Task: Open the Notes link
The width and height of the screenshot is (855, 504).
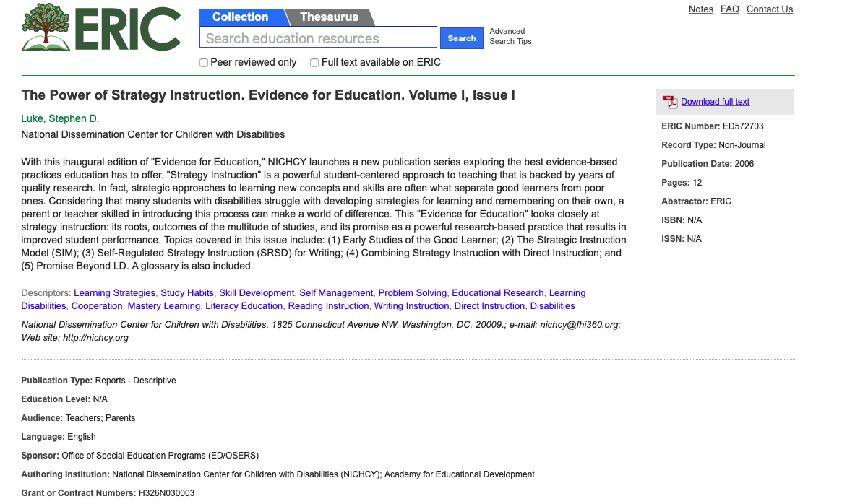Action: tap(700, 9)
